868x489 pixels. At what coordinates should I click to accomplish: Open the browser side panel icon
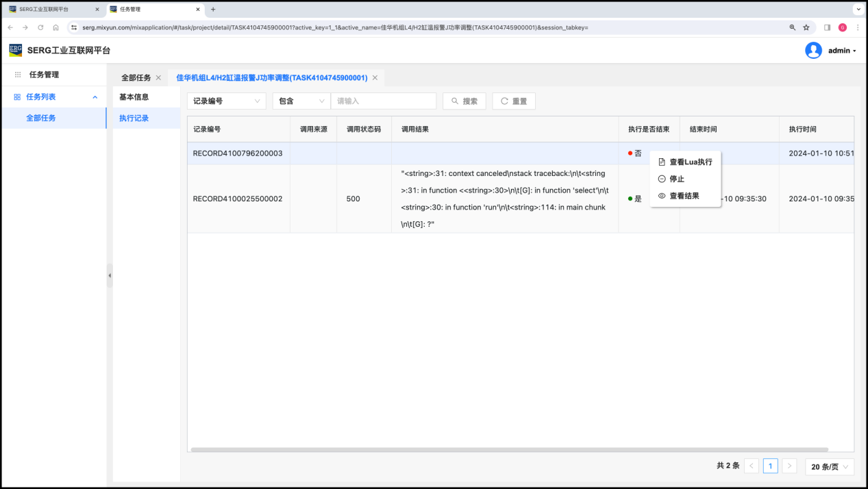(x=827, y=27)
